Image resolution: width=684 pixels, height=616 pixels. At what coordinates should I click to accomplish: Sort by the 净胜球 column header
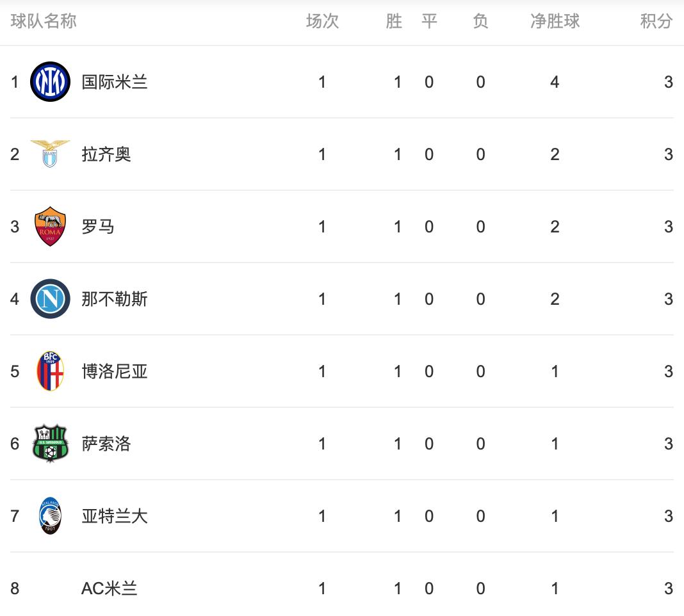tap(555, 22)
